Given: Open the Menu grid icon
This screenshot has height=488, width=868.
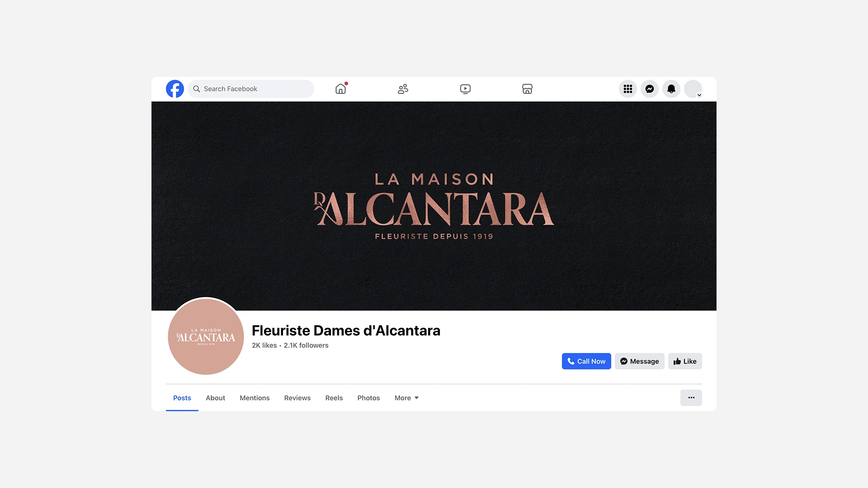Looking at the screenshot, I should click(627, 89).
